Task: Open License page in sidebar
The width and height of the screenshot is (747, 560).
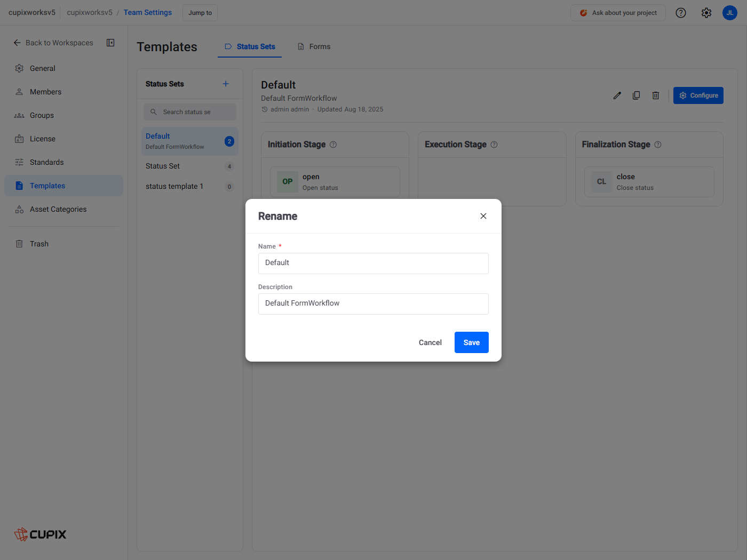Action: tap(64, 139)
